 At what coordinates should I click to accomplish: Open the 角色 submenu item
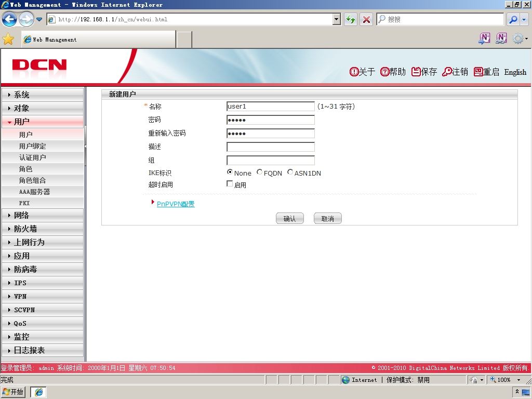tap(43, 169)
